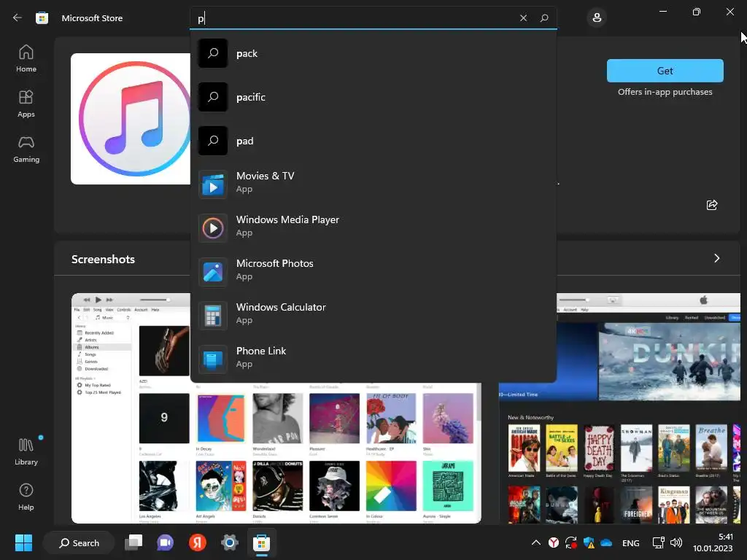
Task: Click the search magnifier in search box
Action: click(544, 18)
